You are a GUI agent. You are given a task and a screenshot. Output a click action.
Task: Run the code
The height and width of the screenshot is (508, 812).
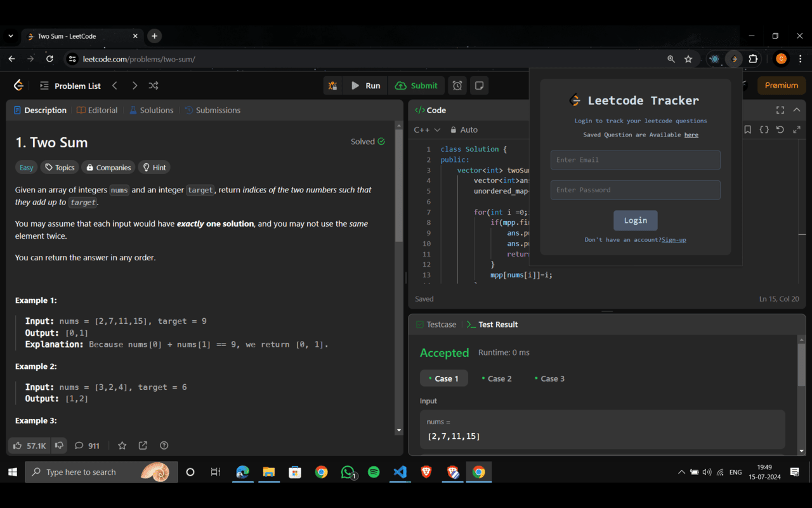365,86
